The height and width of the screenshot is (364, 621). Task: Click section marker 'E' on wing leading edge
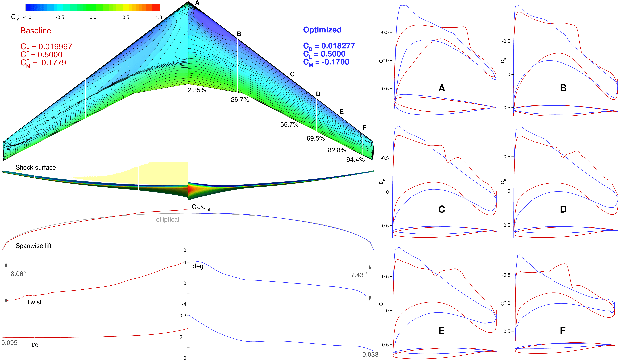tap(342, 112)
